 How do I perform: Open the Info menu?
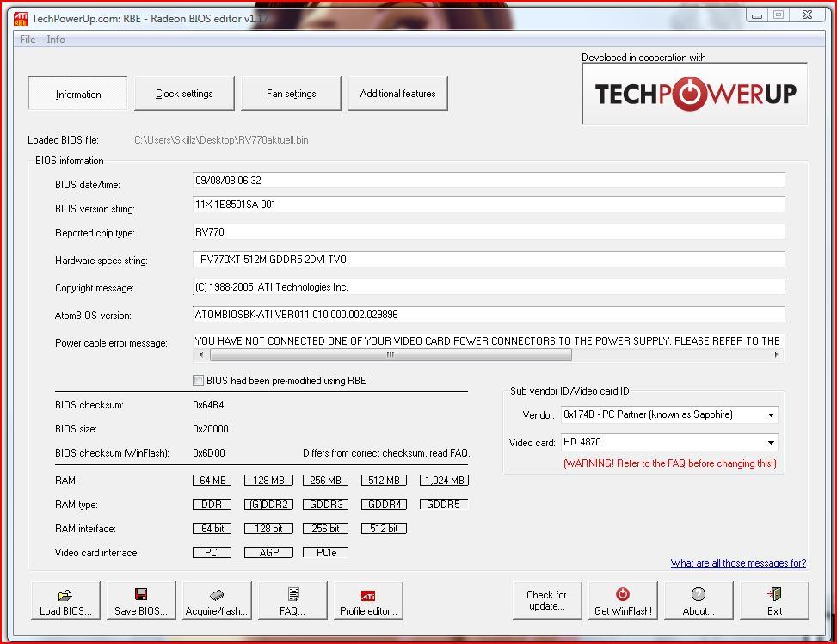coord(56,39)
